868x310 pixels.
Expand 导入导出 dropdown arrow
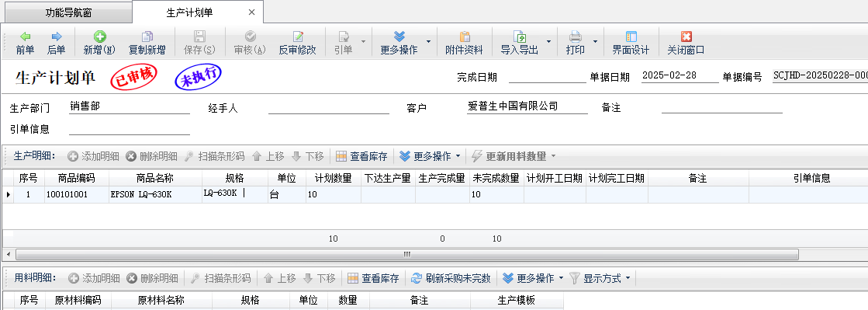click(548, 42)
